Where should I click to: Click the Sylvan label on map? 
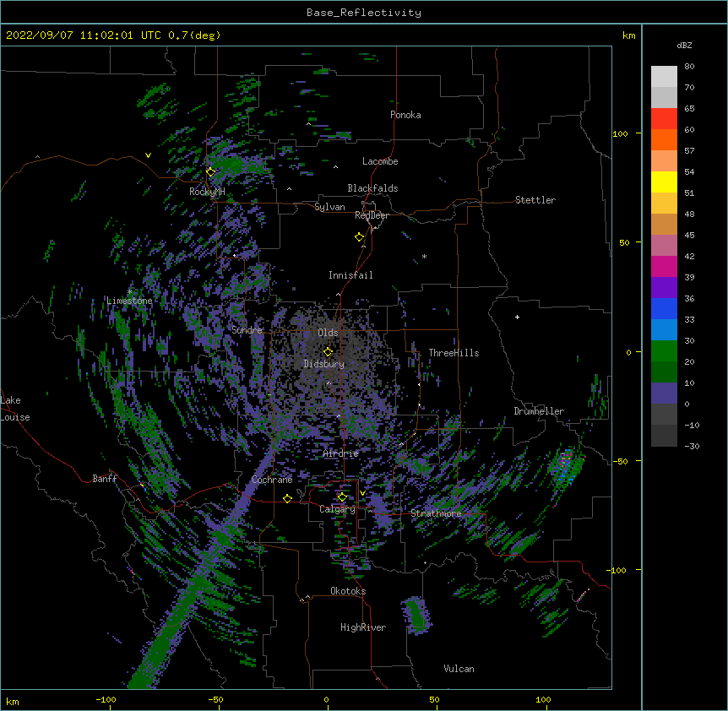pyautogui.click(x=329, y=207)
